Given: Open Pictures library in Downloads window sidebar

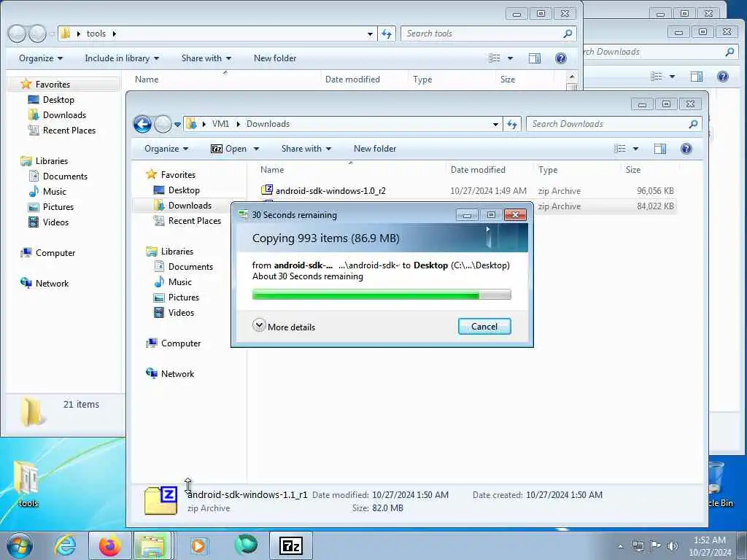Looking at the screenshot, I should [x=183, y=297].
